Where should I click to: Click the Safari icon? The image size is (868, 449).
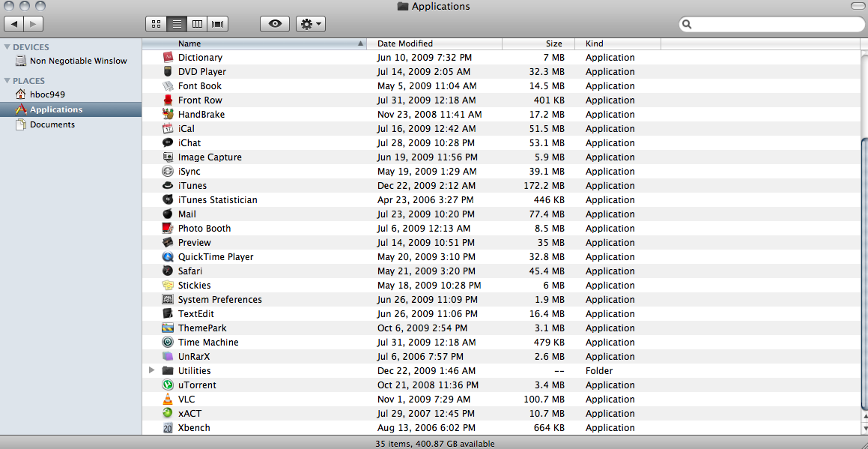pos(169,271)
